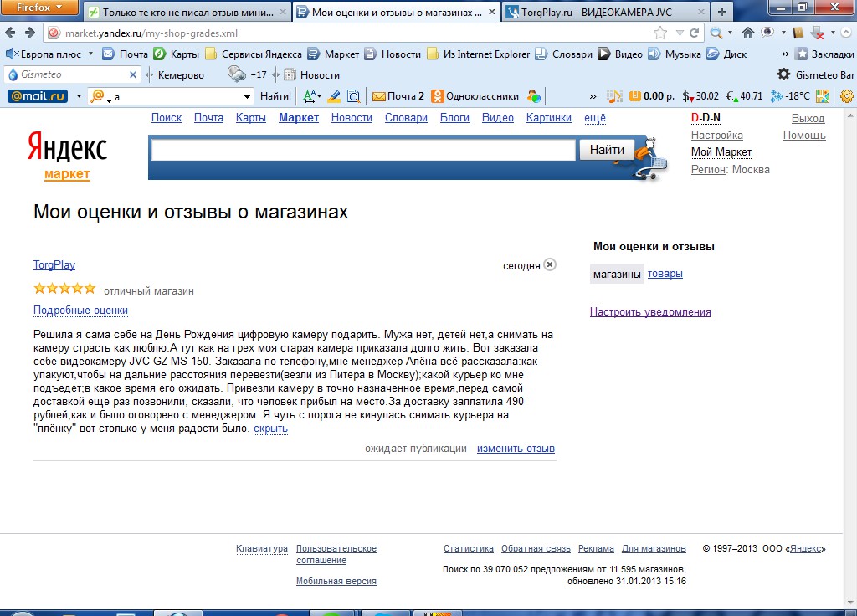The image size is (857, 616).
Task: Open the Маркет bookmark with cart icon
Action: coord(333,54)
